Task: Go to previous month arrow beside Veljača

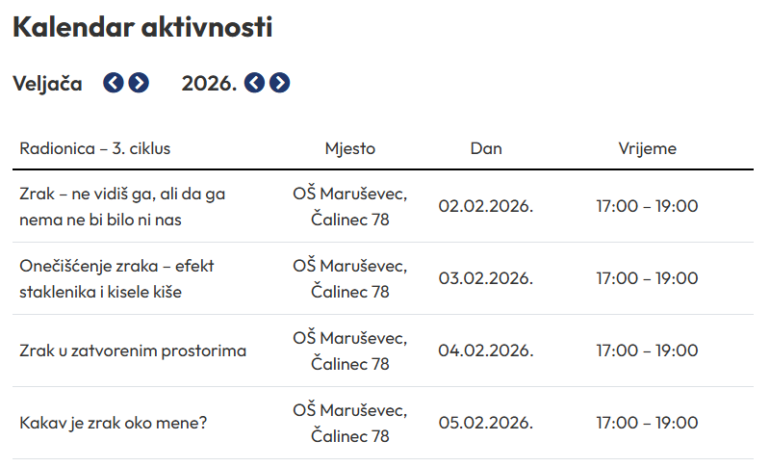Action: (114, 83)
